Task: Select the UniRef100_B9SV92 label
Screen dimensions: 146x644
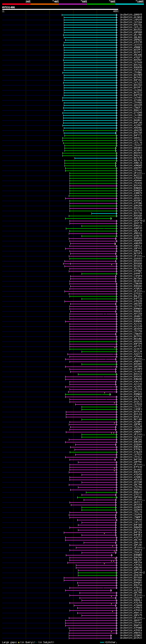Action: [x=131, y=186]
